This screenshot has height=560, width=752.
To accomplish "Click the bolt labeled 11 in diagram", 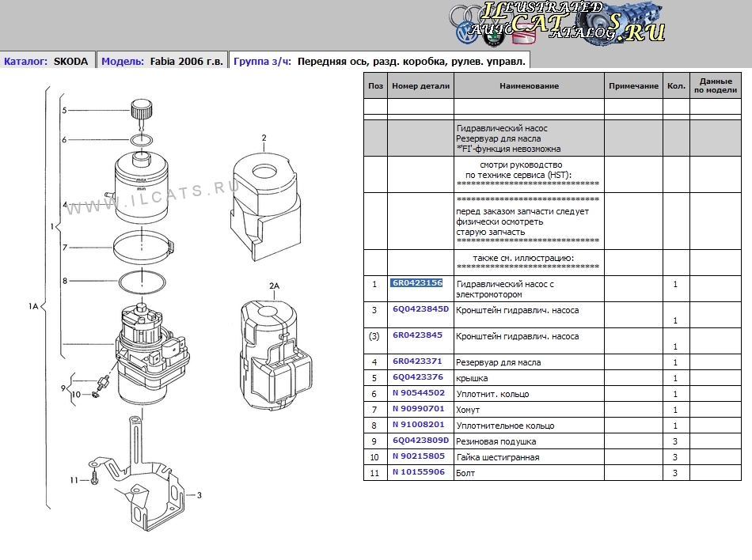I will (95, 479).
